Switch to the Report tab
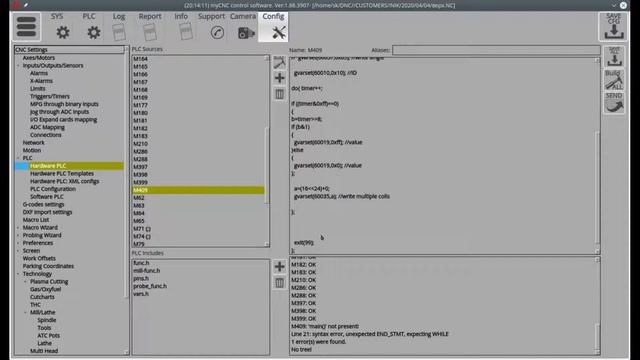Screen dimensions: 640x360 coord(150,27)
